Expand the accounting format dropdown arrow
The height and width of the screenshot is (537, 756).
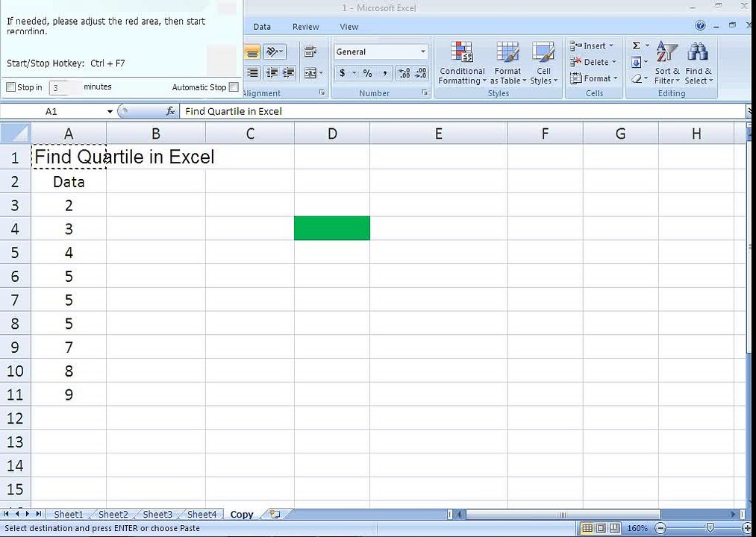point(354,73)
